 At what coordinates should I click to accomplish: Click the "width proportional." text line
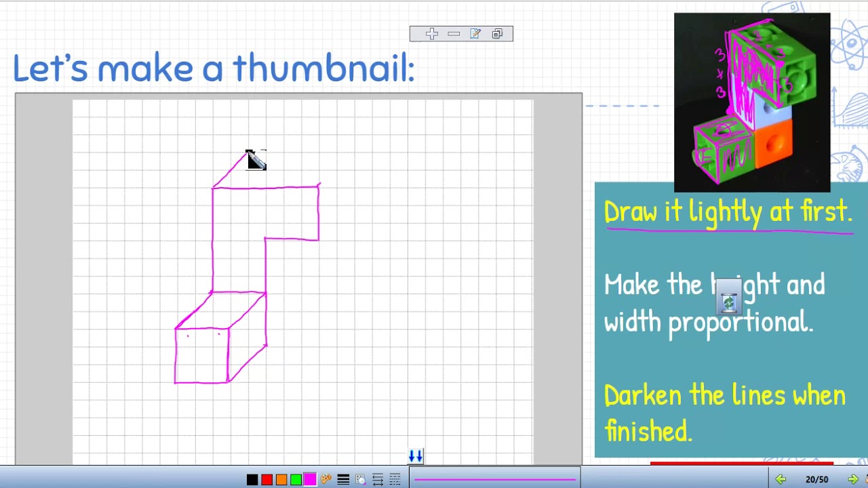tap(708, 322)
